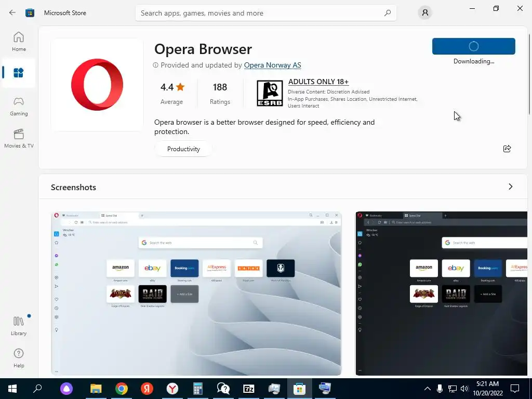Click the 4.4 Average star rating
532x399 pixels.
(x=172, y=94)
